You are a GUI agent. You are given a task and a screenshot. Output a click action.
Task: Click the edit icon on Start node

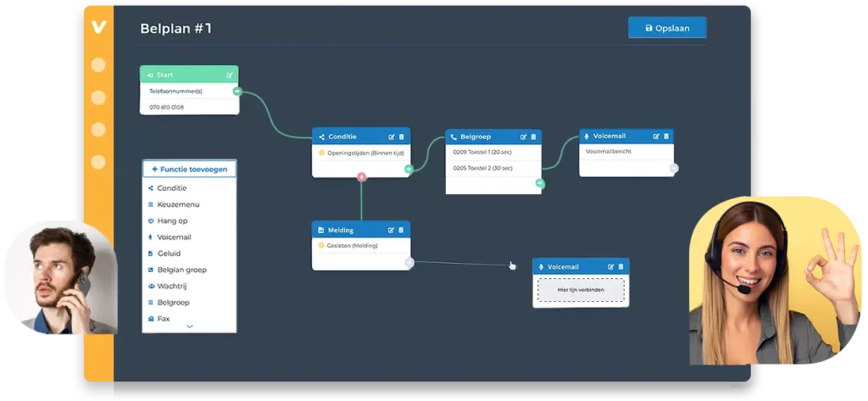coord(230,75)
